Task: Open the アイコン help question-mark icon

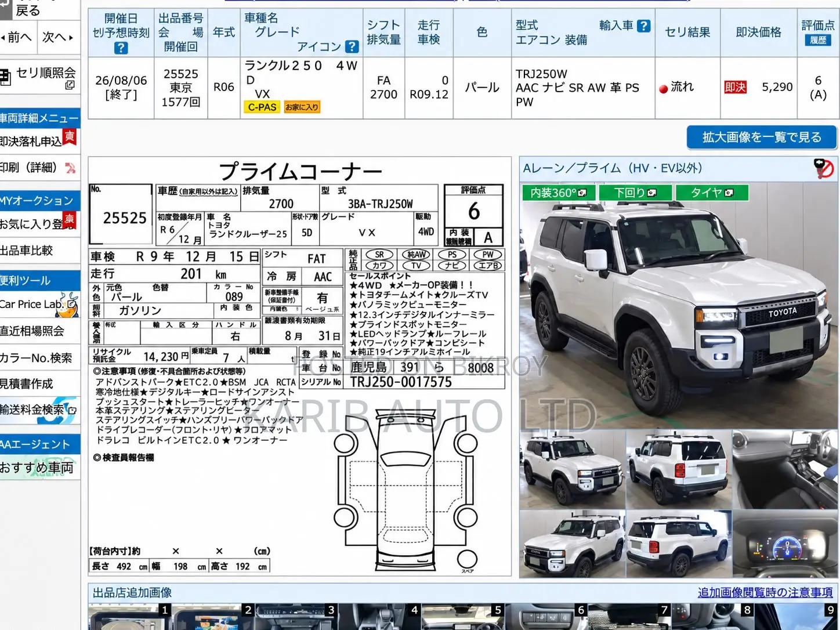Action: [352, 46]
